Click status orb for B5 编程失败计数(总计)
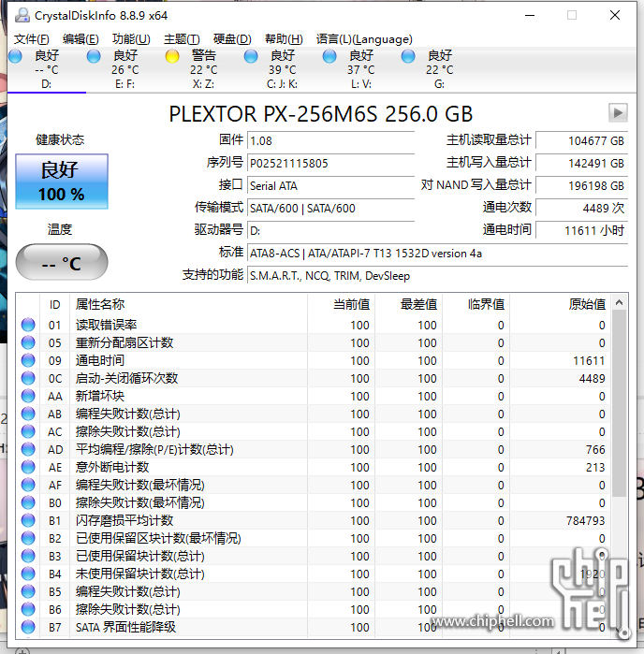This screenshot has width=644, height=654. 28,591
